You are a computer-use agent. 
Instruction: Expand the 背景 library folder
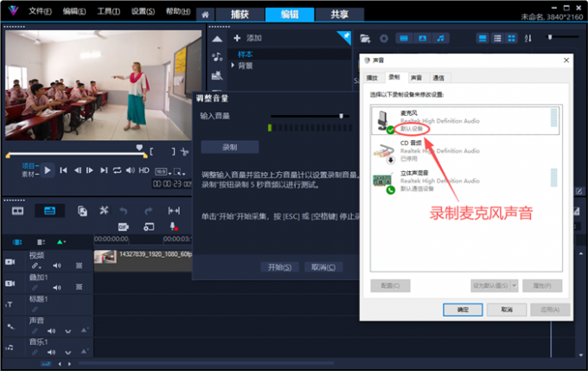(233, 66)
